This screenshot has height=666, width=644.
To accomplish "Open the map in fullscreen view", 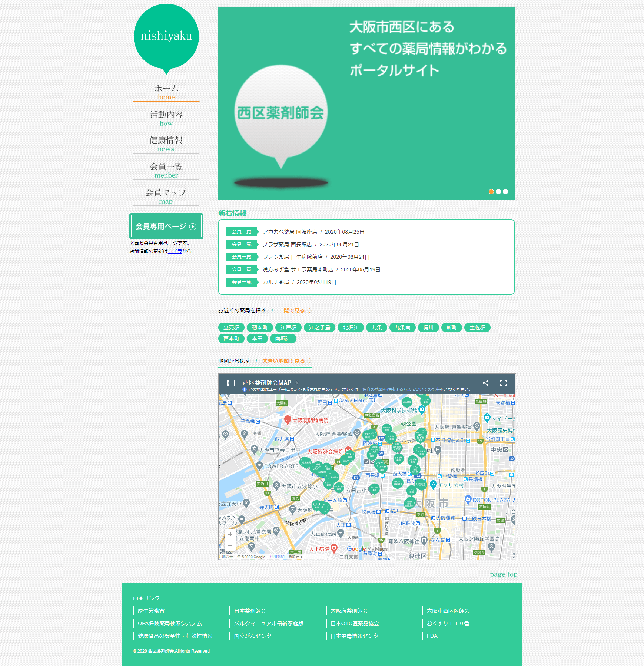I will click(503, 383).
